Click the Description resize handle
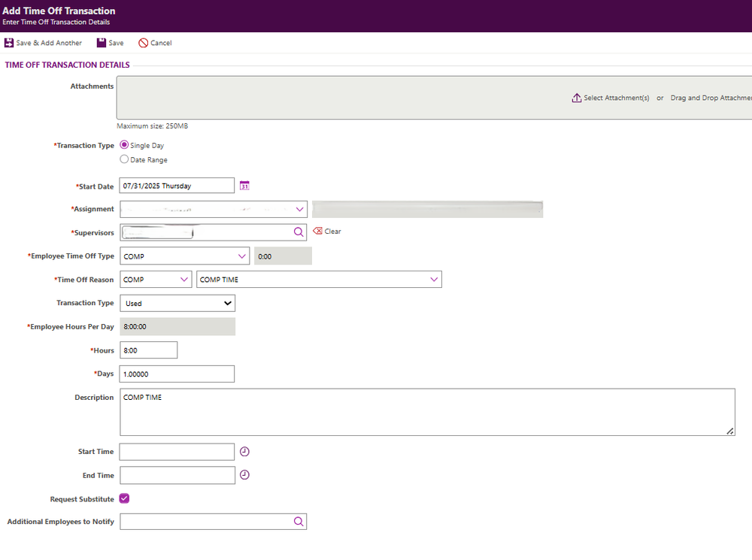This screenshot has height=560, width=752. coord(730,431)
